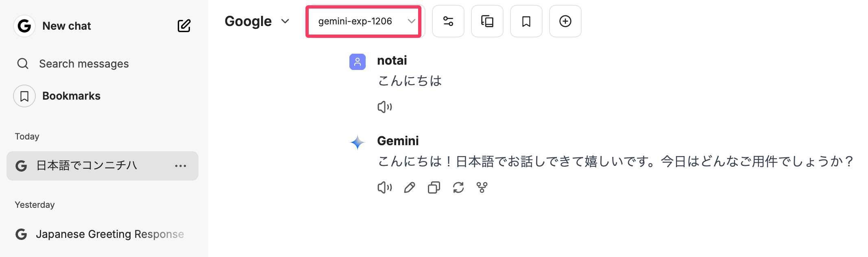Screen dimensions: 868x257
Task: Bookmark this chat using the toolbar icon
Action: click(x=526, y=21)
